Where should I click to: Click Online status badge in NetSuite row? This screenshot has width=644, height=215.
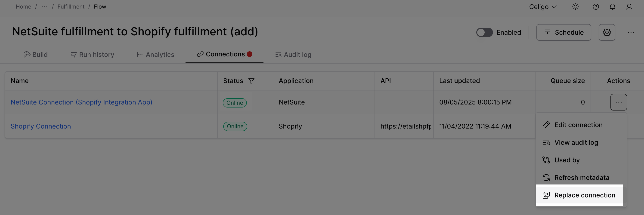(235, 103)
